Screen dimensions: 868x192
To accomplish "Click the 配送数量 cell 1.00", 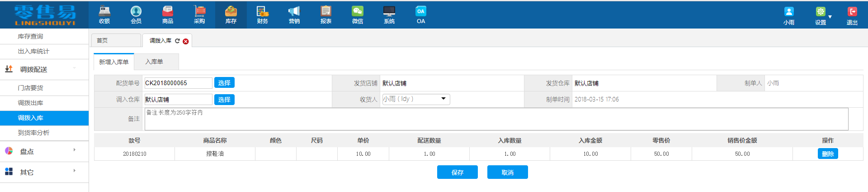I will (x=429, y=154).
